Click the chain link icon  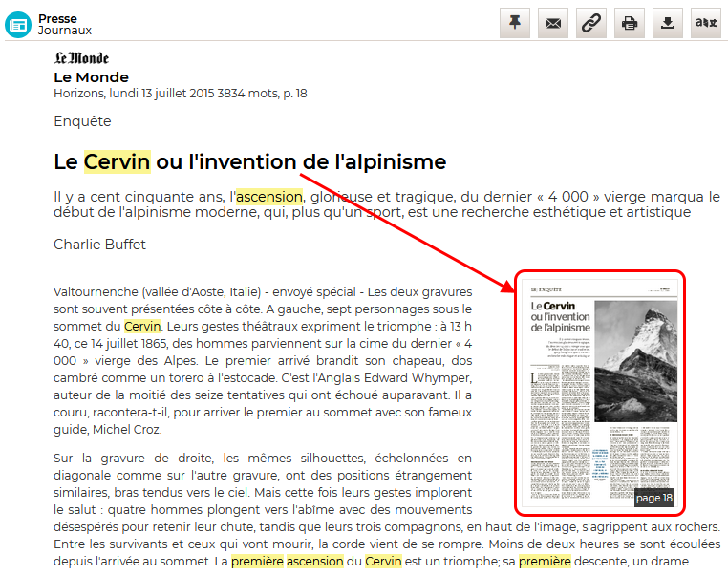coord(591,24)
